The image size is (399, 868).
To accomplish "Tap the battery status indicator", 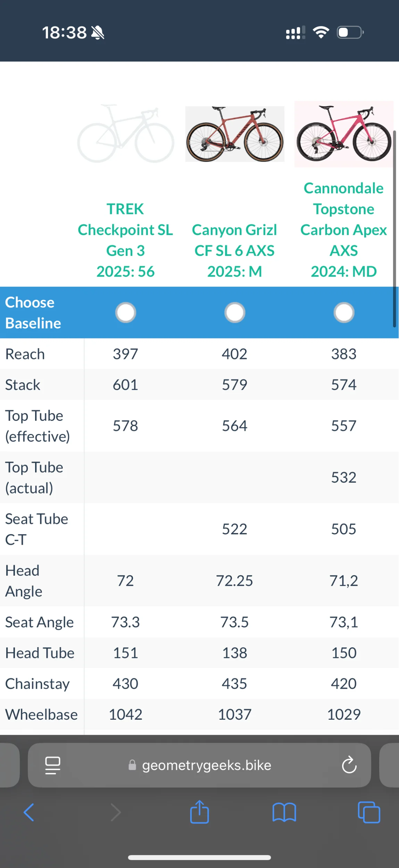I will (x=350, y=33).
